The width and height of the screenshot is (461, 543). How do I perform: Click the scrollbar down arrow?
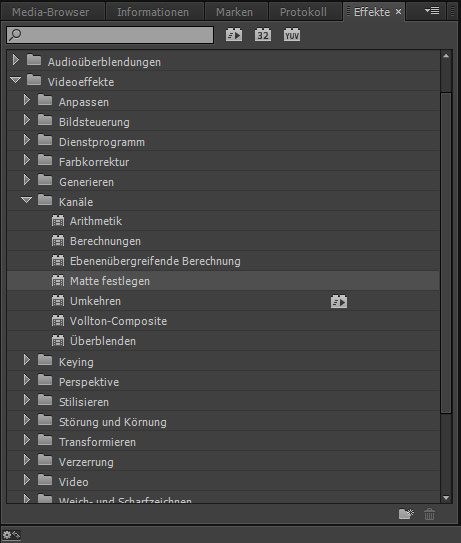[446, 498]
